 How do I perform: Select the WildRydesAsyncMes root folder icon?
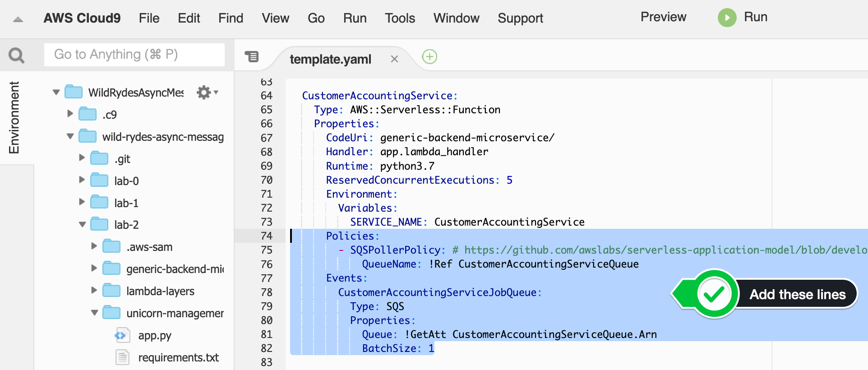[x=74, y=92]
